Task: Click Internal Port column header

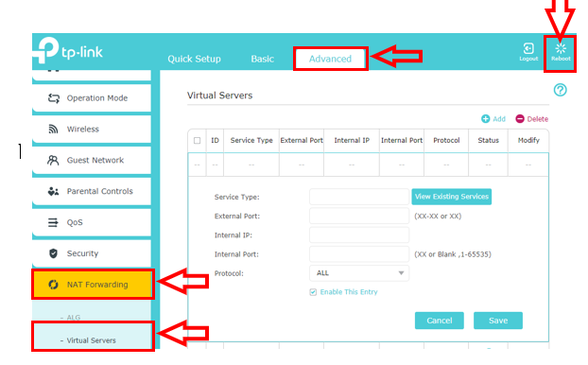Action: coord(402,141)
